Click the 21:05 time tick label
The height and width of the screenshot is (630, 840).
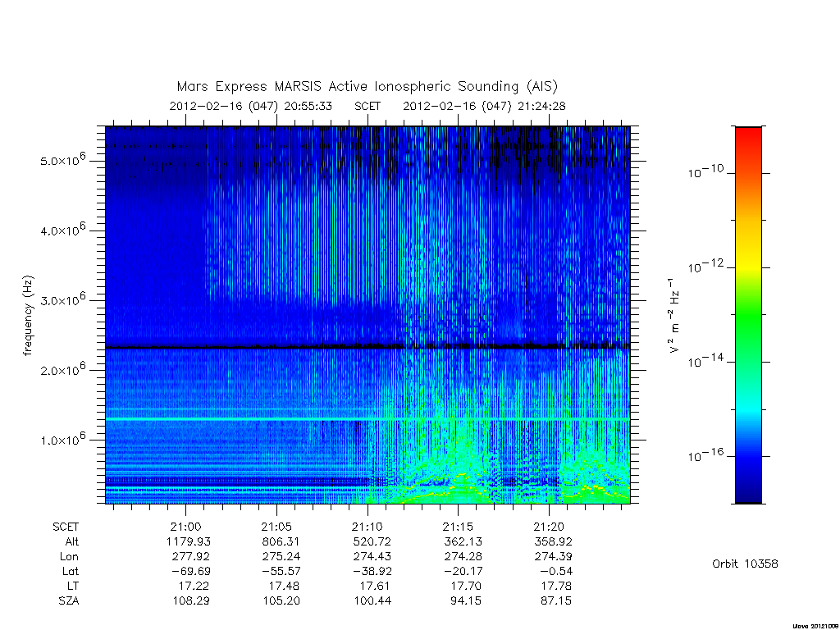tap(276, 527)
